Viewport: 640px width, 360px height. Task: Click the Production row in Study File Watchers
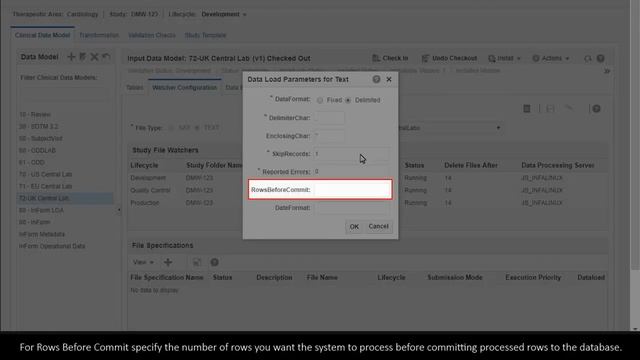point(367,203)
